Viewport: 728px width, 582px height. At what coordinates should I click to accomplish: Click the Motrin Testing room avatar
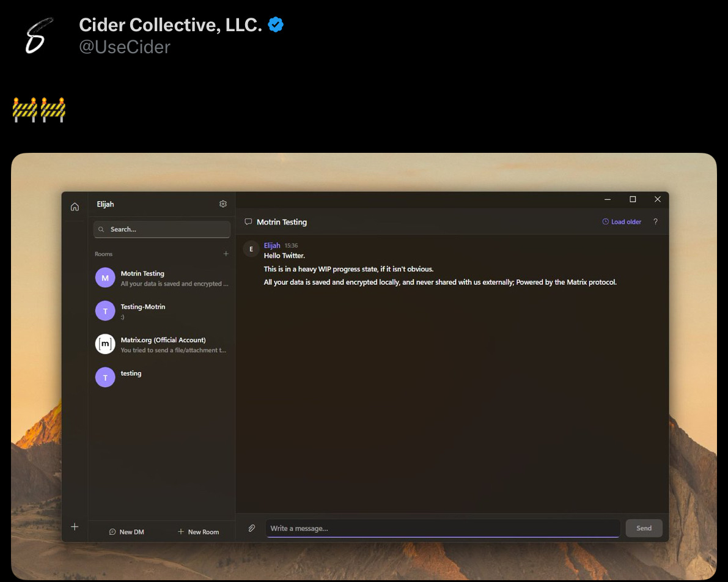(105, 278)
